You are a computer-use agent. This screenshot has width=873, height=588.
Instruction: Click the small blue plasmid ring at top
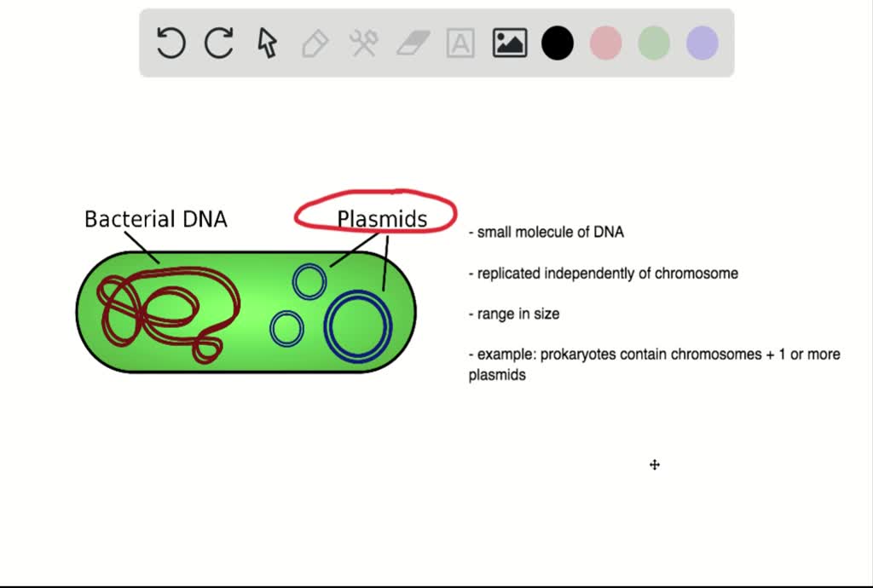(309, 281)
